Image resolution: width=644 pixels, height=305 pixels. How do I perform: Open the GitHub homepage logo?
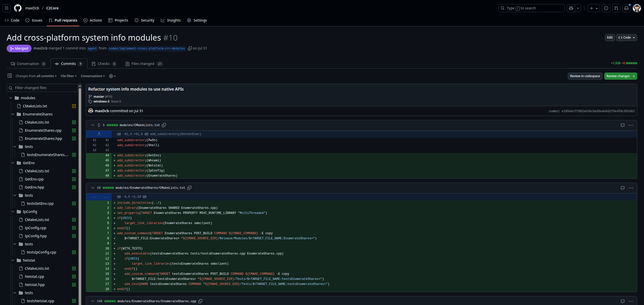(18, 8)
